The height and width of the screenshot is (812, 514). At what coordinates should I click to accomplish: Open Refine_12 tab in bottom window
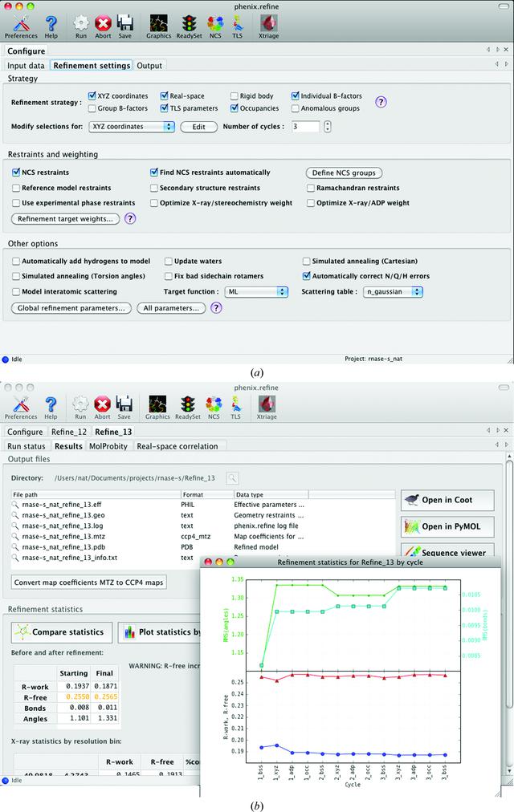[x=69, y=432]
